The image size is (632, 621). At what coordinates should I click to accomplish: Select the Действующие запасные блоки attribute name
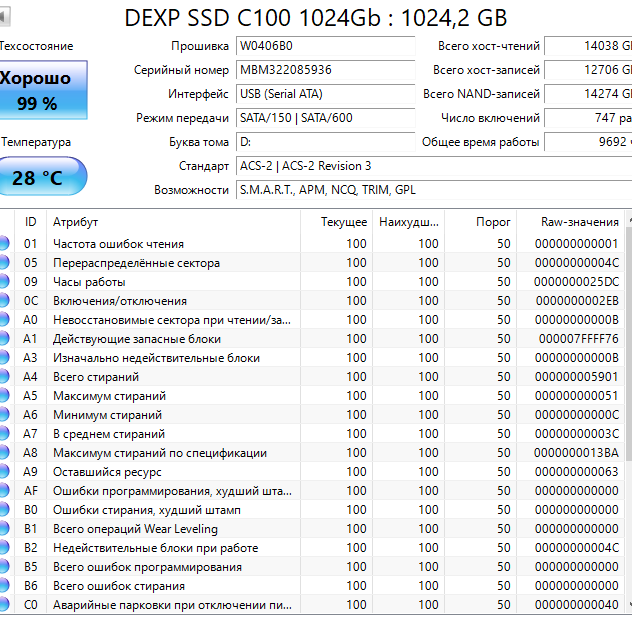coord(137,339)
